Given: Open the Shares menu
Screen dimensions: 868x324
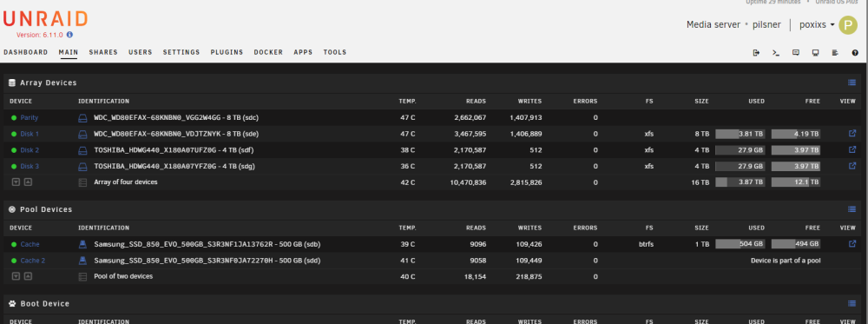Looking at the screenshot, I should [103, 53].
